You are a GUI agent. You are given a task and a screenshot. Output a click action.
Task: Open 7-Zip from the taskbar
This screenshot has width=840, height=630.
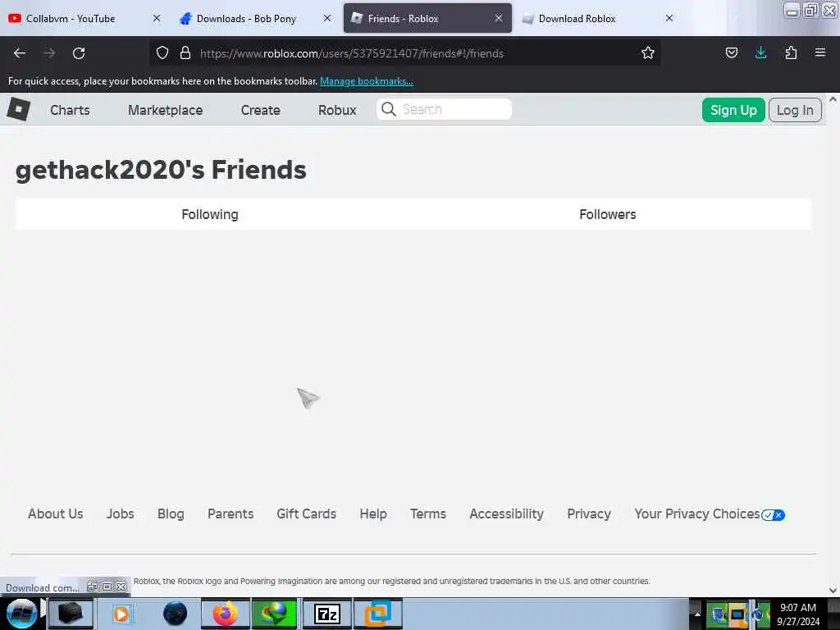[327, 614]
